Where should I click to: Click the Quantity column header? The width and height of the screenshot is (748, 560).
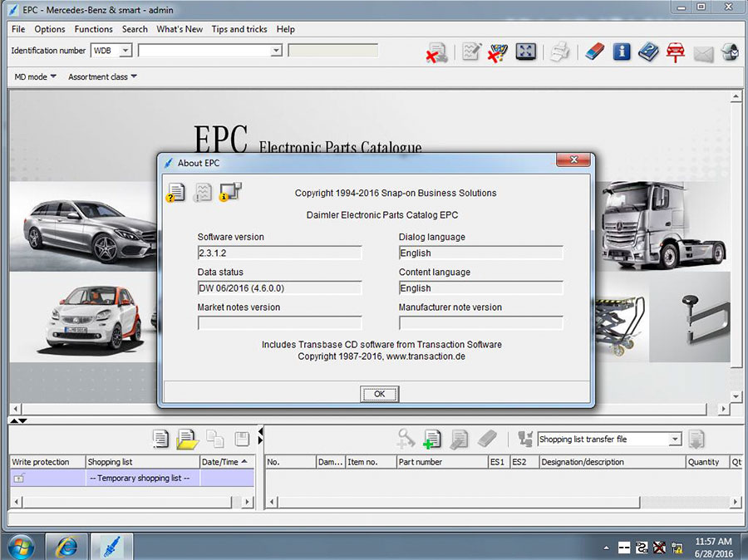point(707,462)
